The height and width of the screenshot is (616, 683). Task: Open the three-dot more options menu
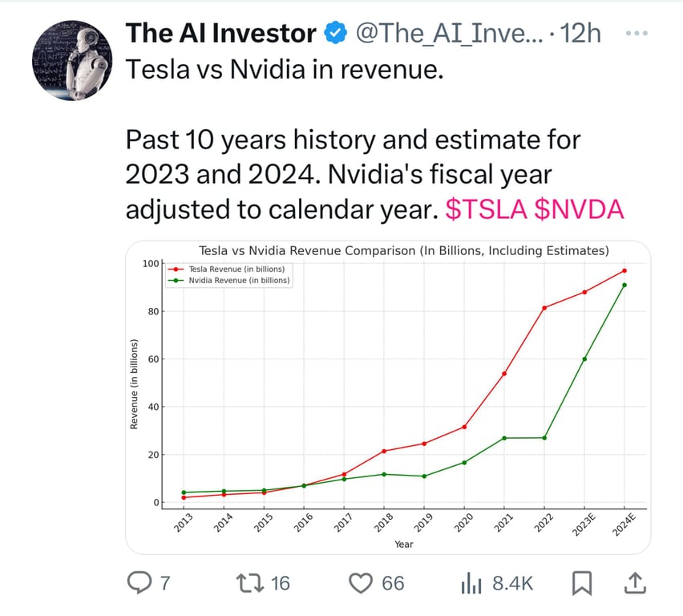click(x=636, y=34)
